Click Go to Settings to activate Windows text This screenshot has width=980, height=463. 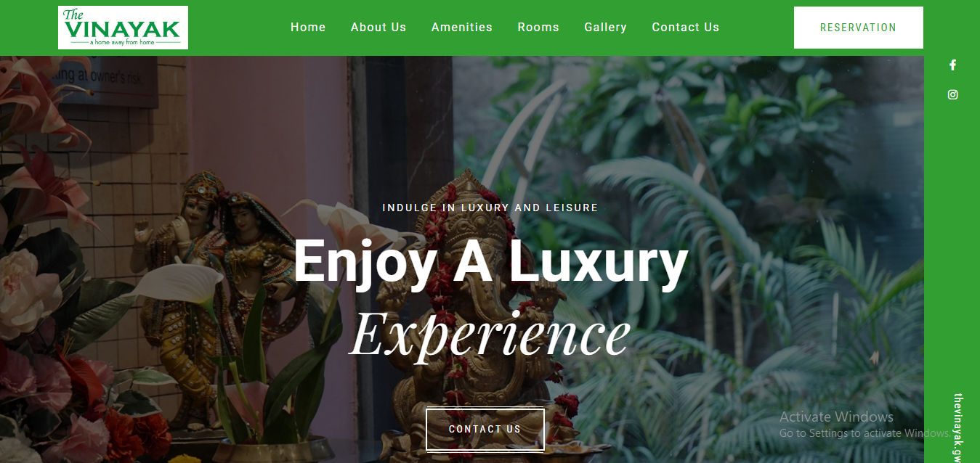click(x=864, y=433)
